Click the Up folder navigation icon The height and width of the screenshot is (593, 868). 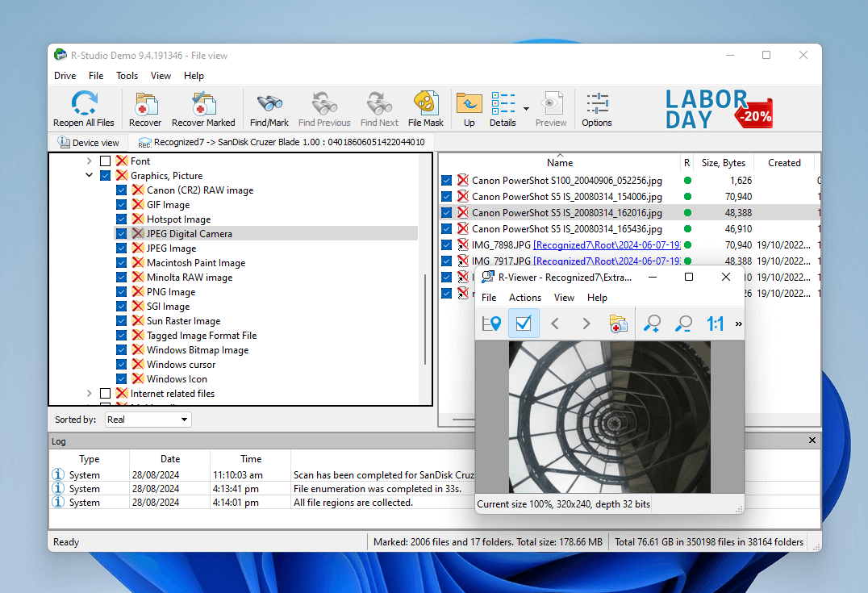click(x=469, y=108)
